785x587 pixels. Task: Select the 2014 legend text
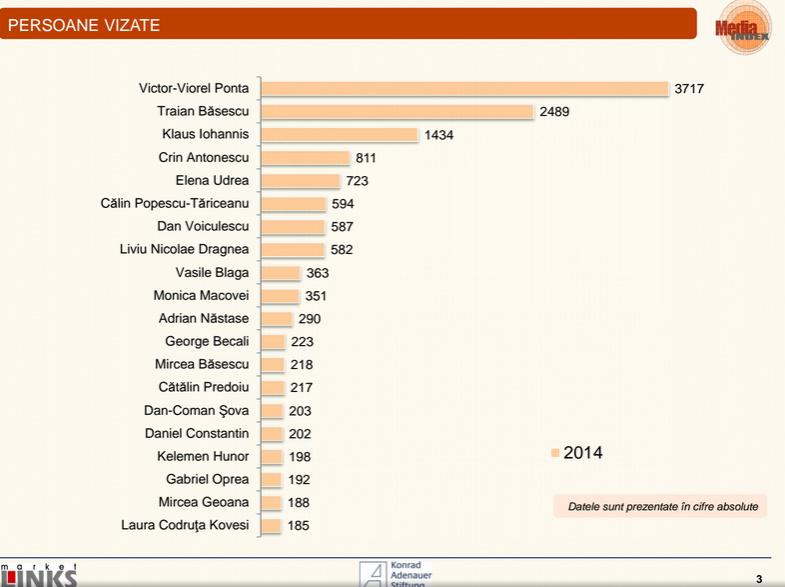[583, 453]
